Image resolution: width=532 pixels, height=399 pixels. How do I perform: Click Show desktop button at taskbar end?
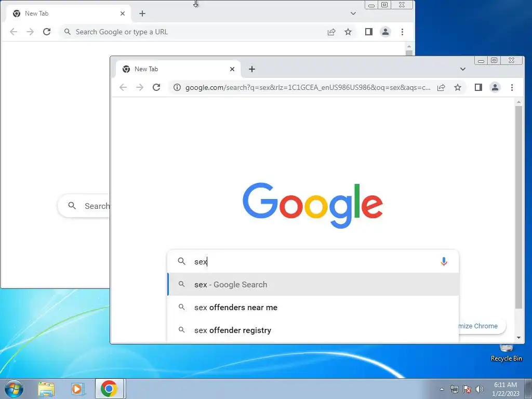coord(528,389)
